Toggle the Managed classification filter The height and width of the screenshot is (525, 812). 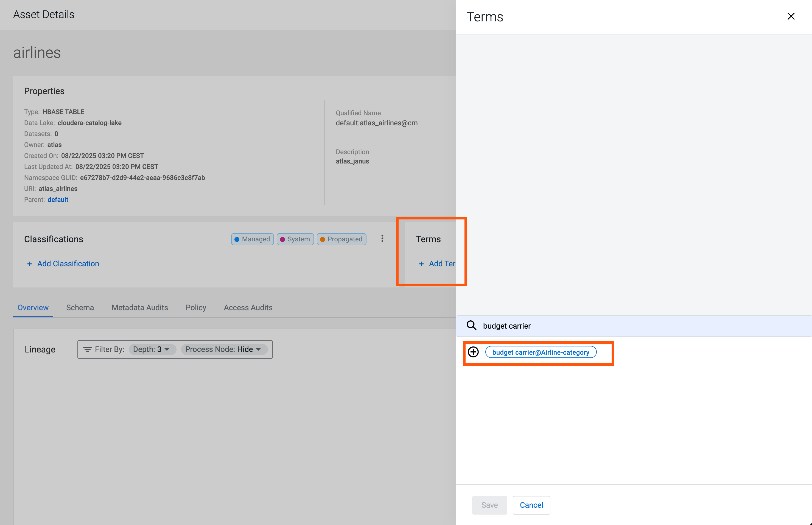coord(253,239)
